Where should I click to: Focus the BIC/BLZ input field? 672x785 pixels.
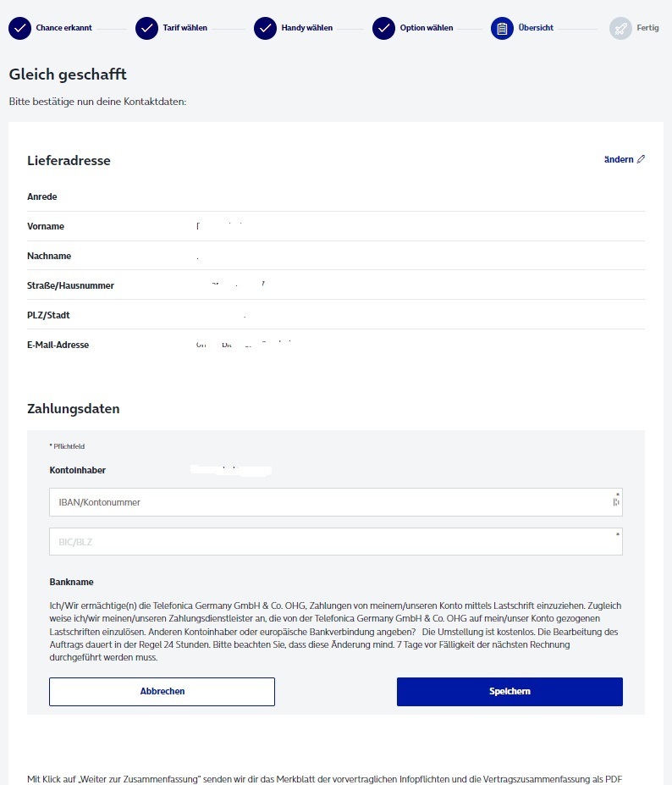coord(336,542)
